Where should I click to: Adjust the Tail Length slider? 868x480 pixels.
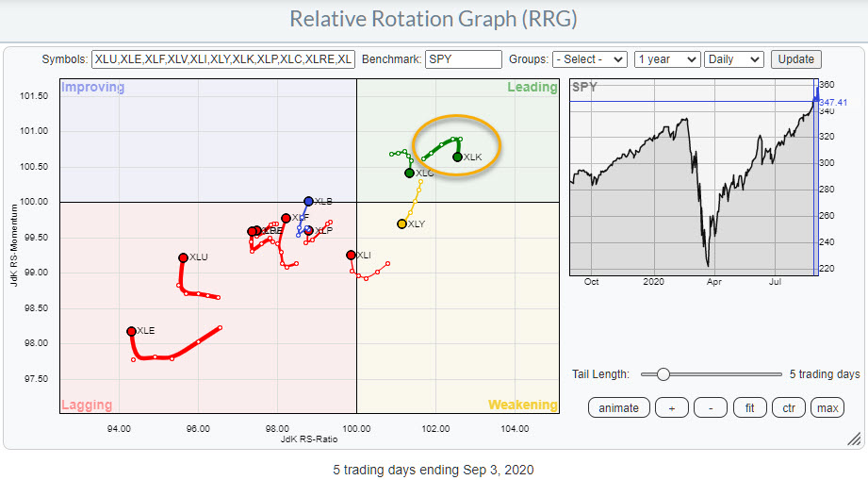[663, 374]
